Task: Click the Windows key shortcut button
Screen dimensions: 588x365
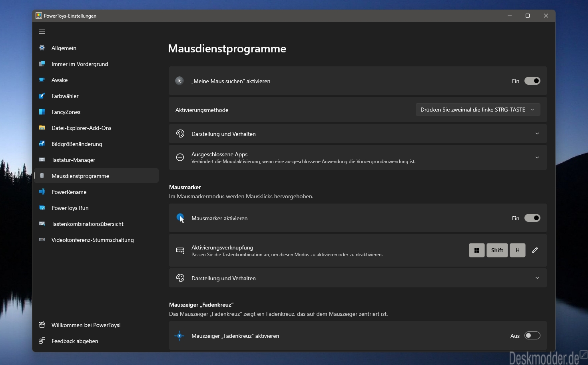Action: pyautogui.click(x=477, y=250)
